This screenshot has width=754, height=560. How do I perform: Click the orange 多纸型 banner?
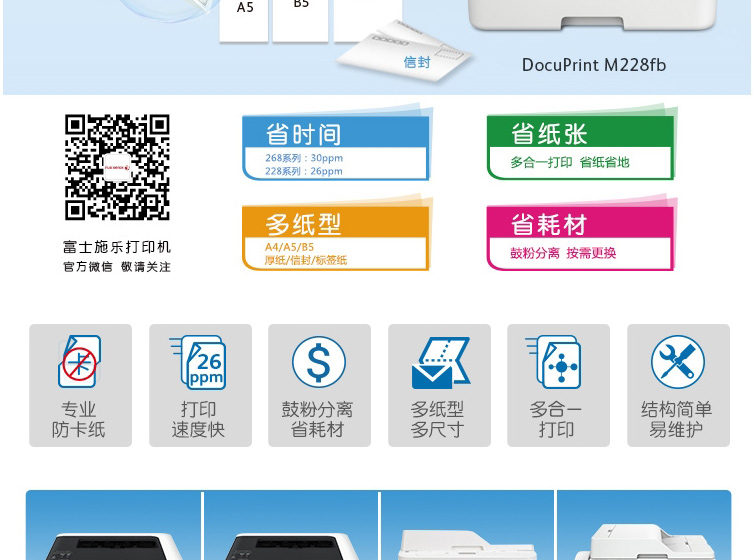pyautogui.click(x=336, y=238)
